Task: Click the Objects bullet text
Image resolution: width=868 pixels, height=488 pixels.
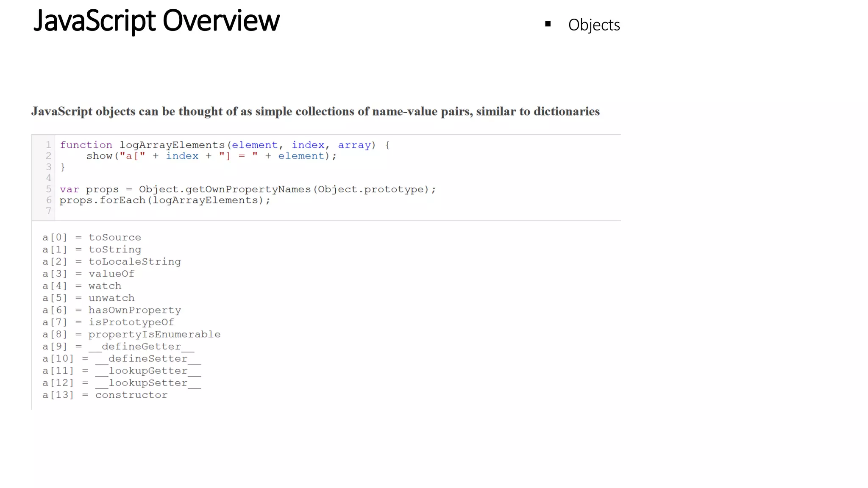Action: 594,25
